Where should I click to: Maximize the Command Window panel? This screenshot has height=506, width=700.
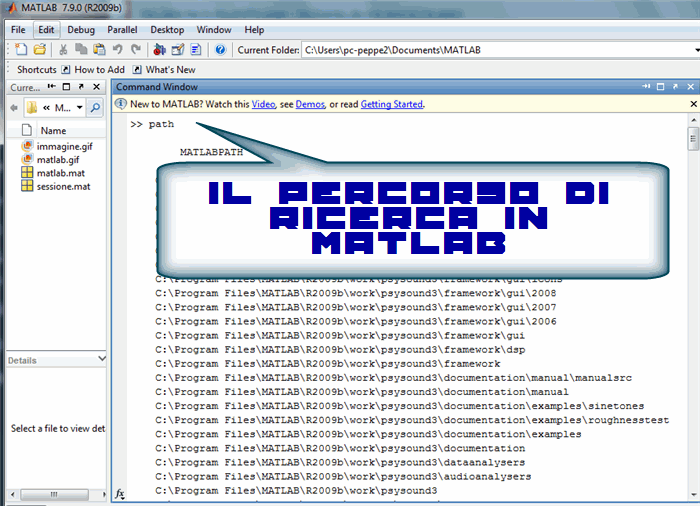(661, 87)
